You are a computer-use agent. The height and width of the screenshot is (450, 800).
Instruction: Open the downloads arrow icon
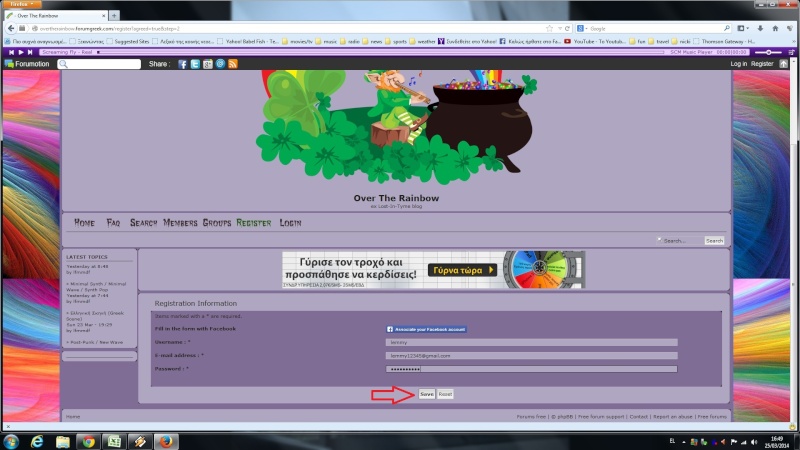[x=760, y=29]
